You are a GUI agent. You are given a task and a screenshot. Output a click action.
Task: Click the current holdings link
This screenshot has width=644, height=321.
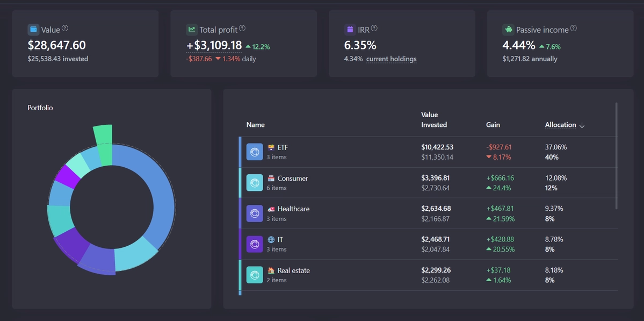391,59
